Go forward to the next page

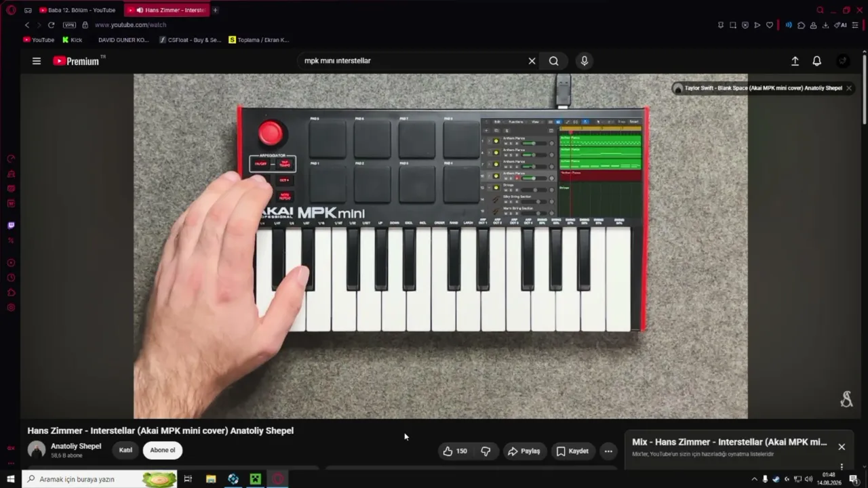click(x=39, y=25)
